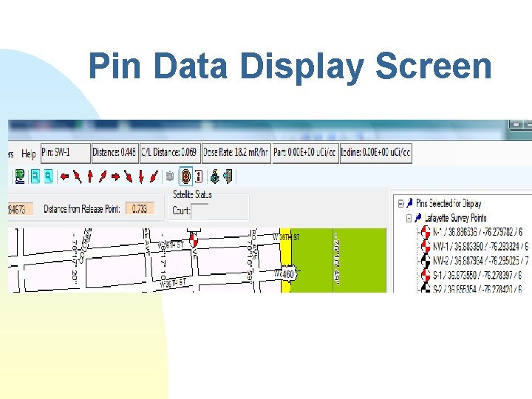Image resolution: width=532 pixels, height=399 pixels.
Task: Click the highlighted target bullseye icon
Action: [x=186, y=177]
